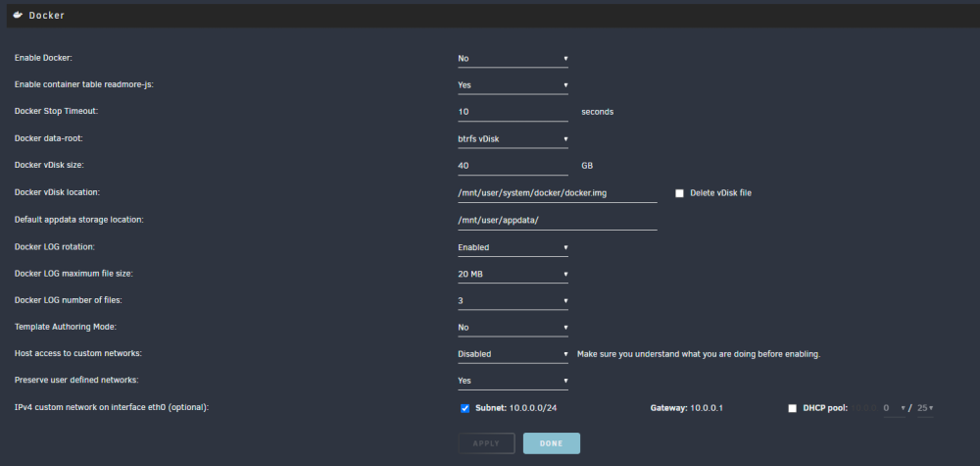Click the Docker Stop Timeout field
The width and height of the screenshot is (980, 466).
click(514, 112)
